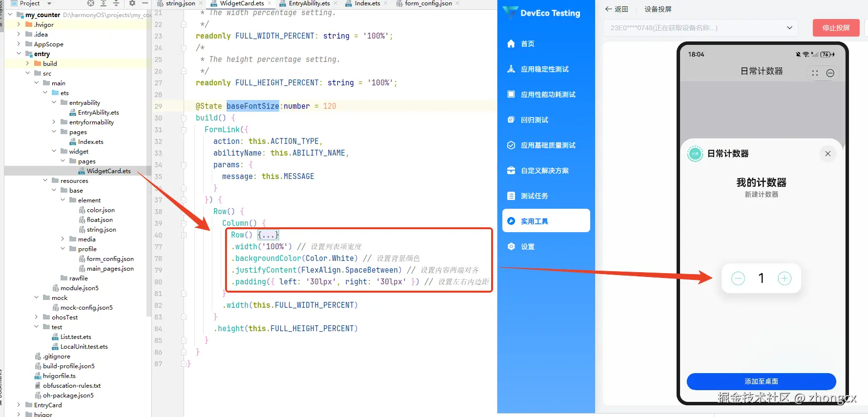The width and height of the screenshot is (868, 417).
Task: Click the locate/select opened file target icon
Action: [91, 3]
